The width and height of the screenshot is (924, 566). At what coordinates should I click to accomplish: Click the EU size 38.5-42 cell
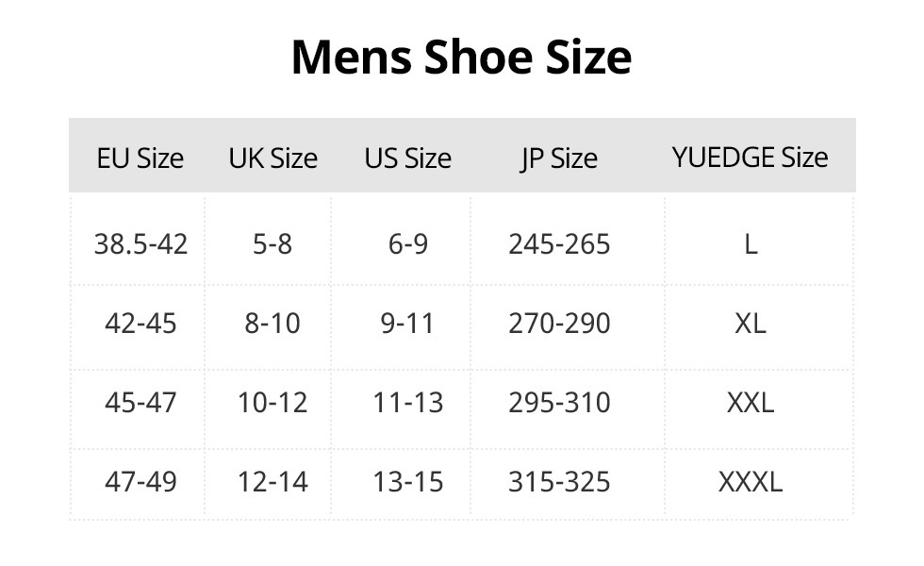coord(140,244)
